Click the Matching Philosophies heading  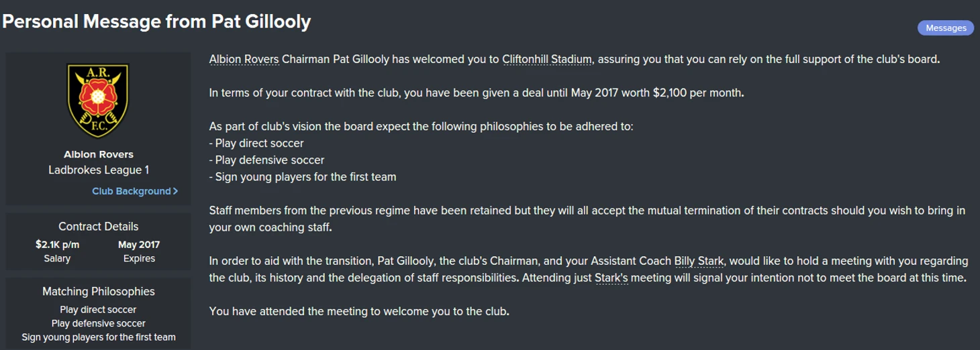[99, 292]
